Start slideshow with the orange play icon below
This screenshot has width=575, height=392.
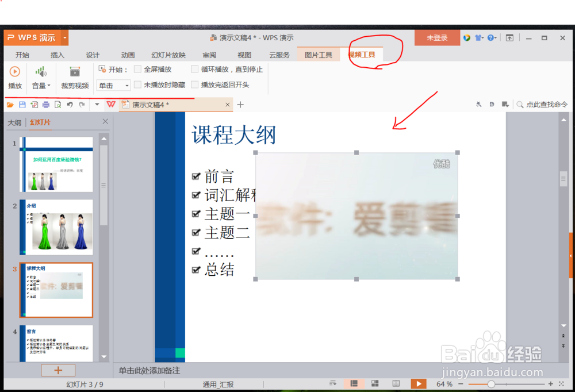tap(419, 383)
